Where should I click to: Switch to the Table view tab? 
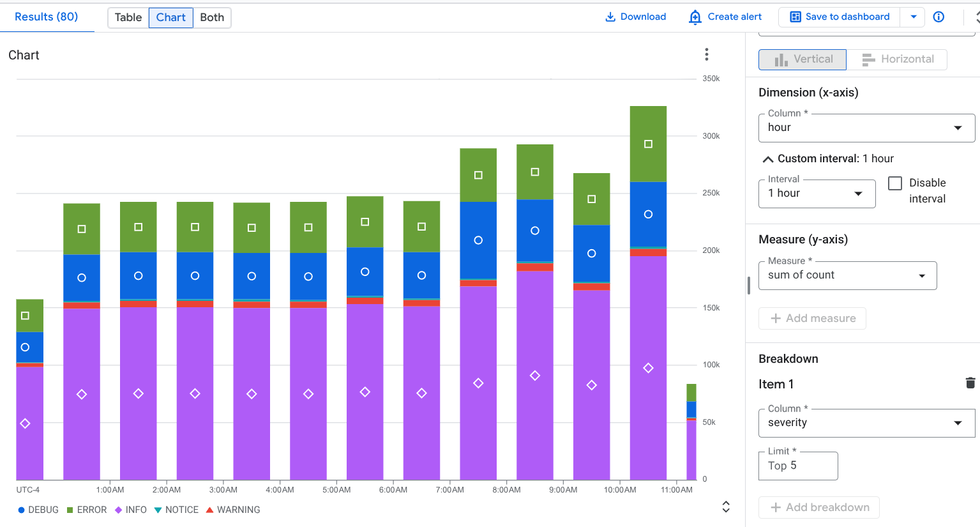pos(128,17)
